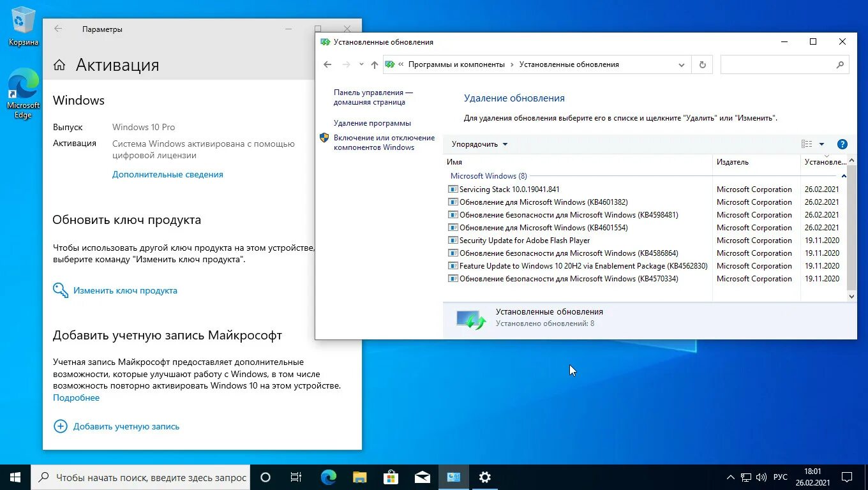
Task: Open recent locations dropdown next to forward arrow
Action: (361, 64)
